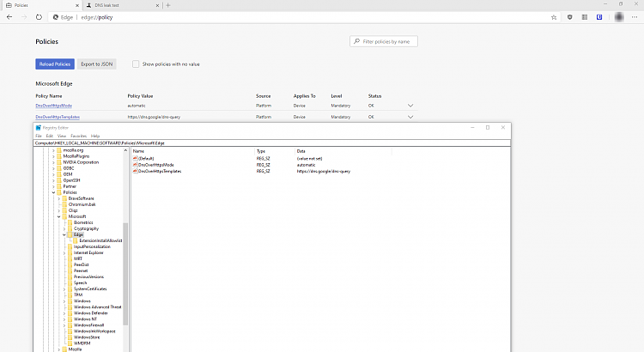Open the DnsOverHttpsTemplates policy link

58,117
